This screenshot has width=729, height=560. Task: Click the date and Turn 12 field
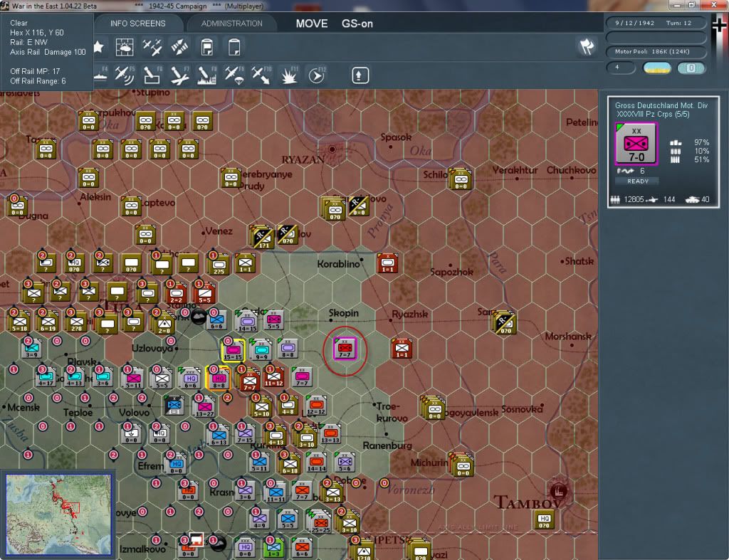tap(656, 23)
